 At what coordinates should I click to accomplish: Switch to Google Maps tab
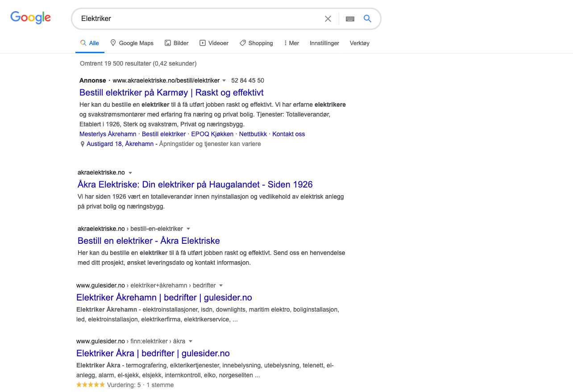[132, 43]
